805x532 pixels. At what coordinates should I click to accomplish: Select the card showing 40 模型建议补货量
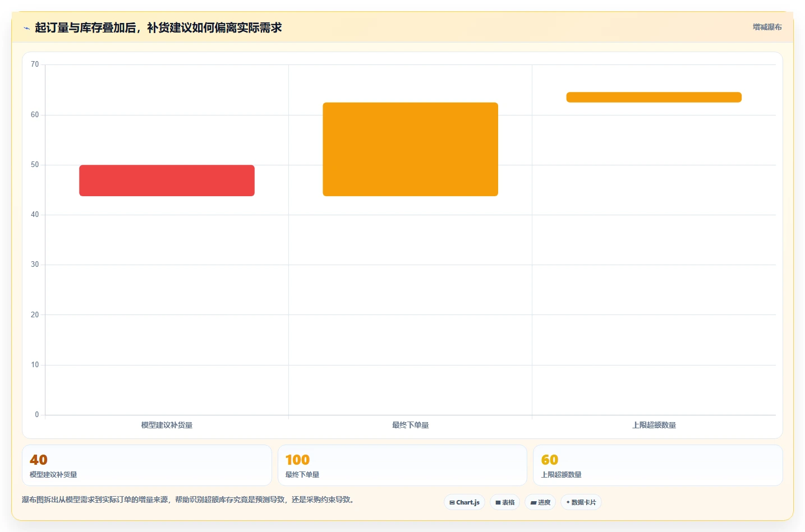[147, 465]
